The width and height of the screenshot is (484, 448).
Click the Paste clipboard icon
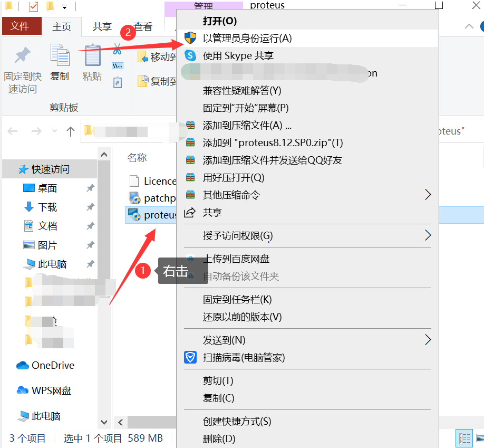pyautogui.click(x=92, y=55)
